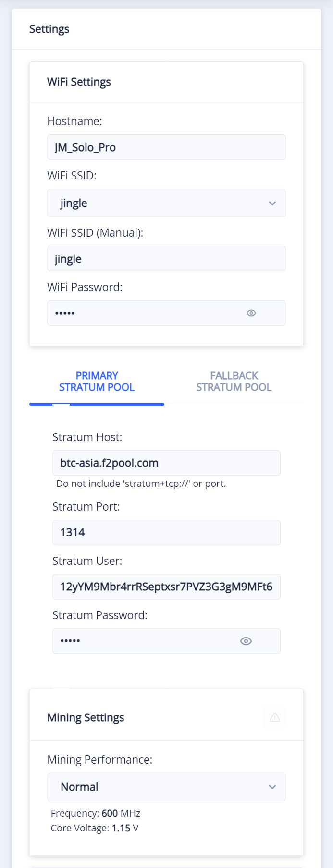
Task: Click the Settings heading
Action: click(x=49, y=29)
